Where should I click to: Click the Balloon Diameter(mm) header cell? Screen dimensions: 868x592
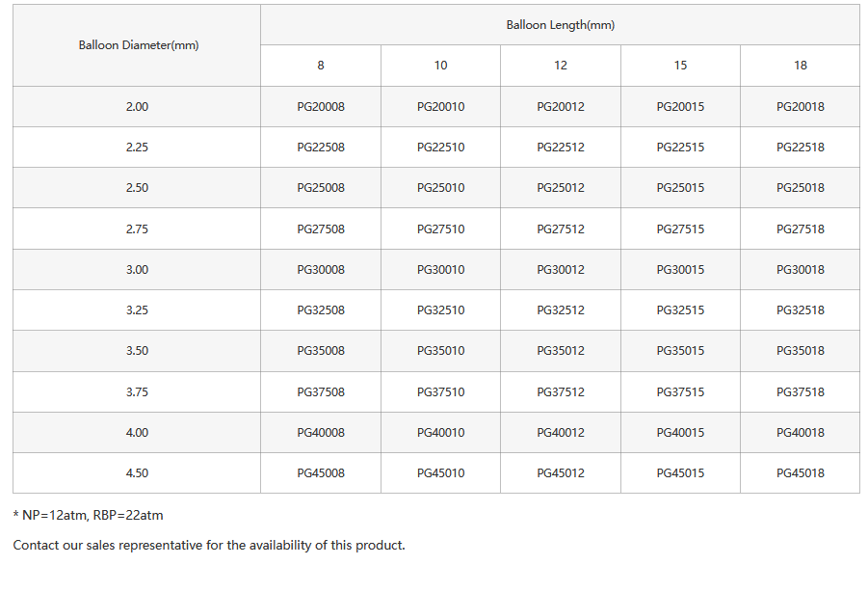[138, 45]
